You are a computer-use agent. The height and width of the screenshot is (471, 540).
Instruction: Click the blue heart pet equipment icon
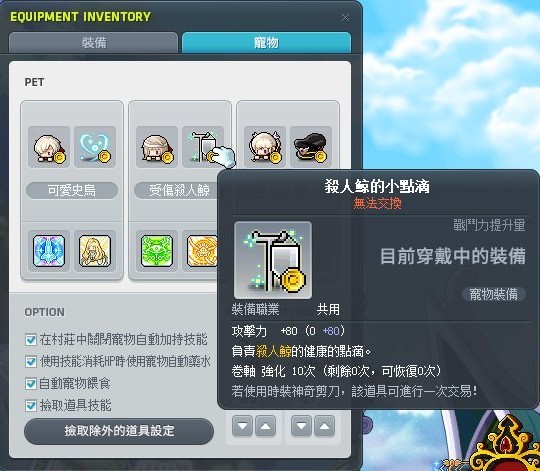point(95,147)
